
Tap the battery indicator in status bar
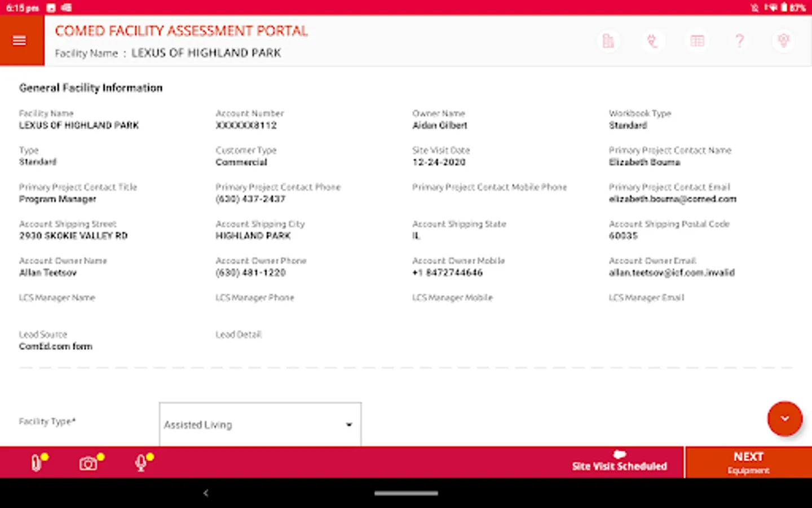click(x=784, y=7)
